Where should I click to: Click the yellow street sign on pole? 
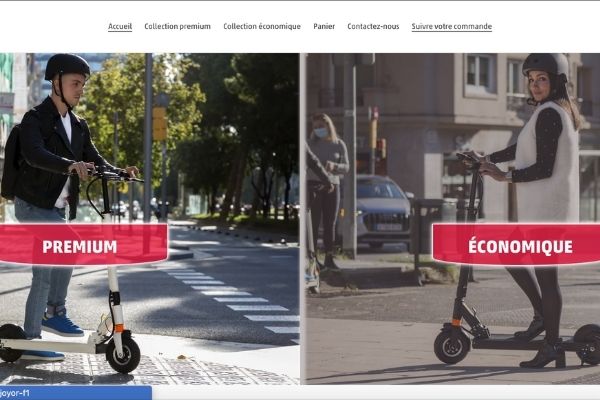click(160, 123)
